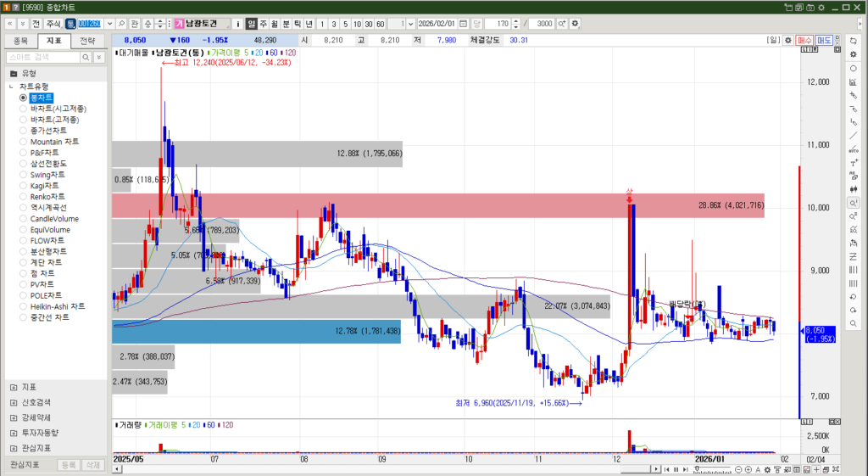Click the blue 매도 sell button
This screenshot has width=868, height=476.
tap(824, 40)
